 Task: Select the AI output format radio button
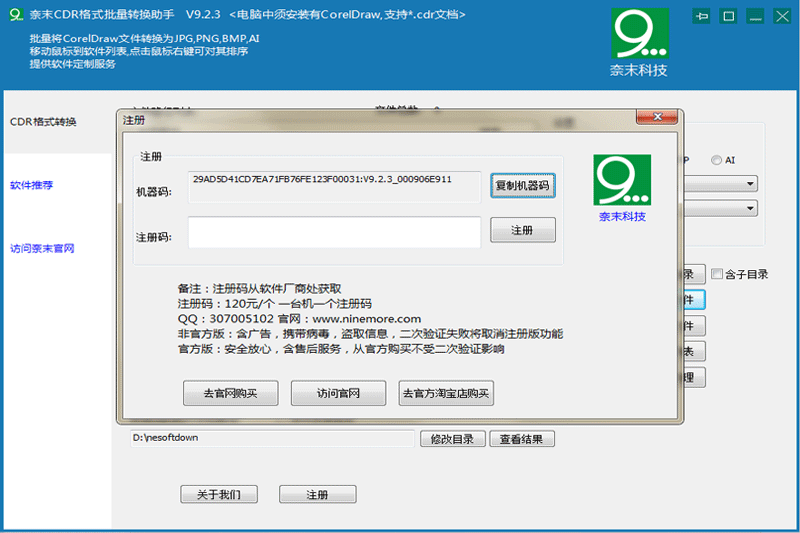click(716, 160)
